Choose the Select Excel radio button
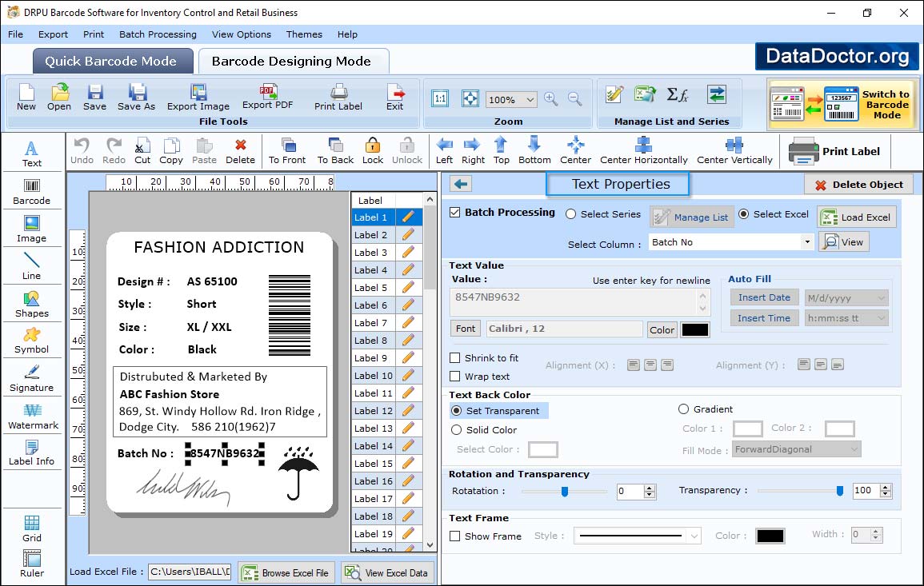This screenshot has width=924, height=586. pyautogui.click(x=744, y=214)
